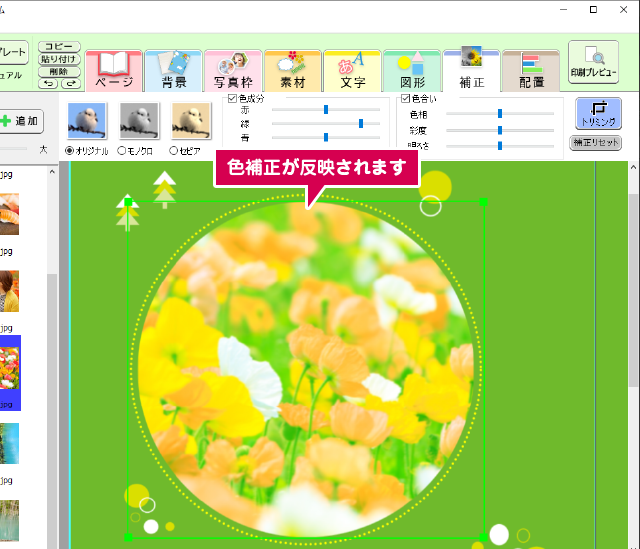Click the 追加 button
This screenshot has width=640, height=549.
click(20, 121)
